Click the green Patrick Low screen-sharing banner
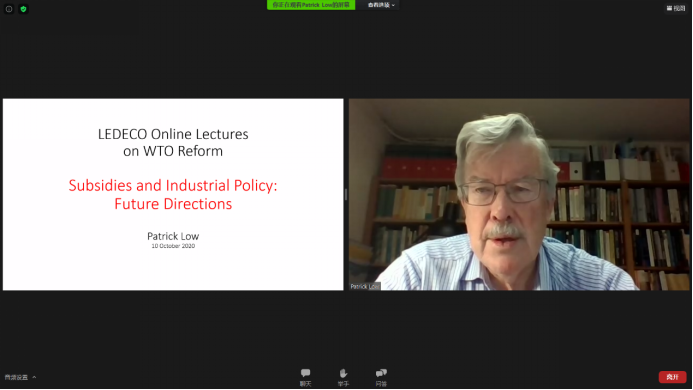The height and width of the screenshot is (390, 693). 311,5
